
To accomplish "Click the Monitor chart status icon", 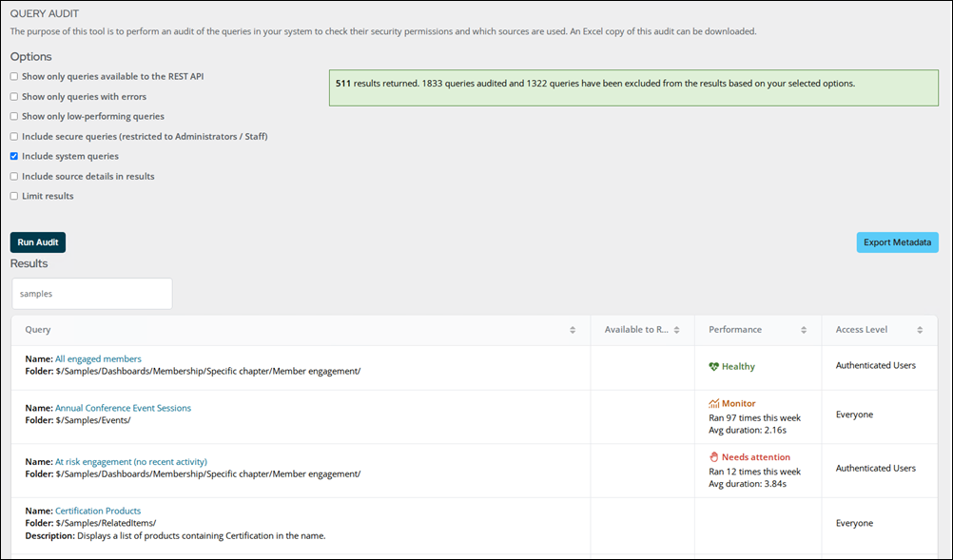I will (x=713, y=403).
